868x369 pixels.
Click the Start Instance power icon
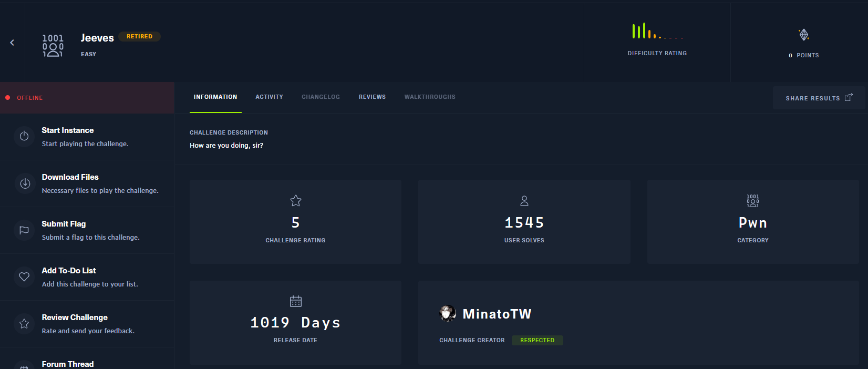pyautogui.click(x=24, y=136)
